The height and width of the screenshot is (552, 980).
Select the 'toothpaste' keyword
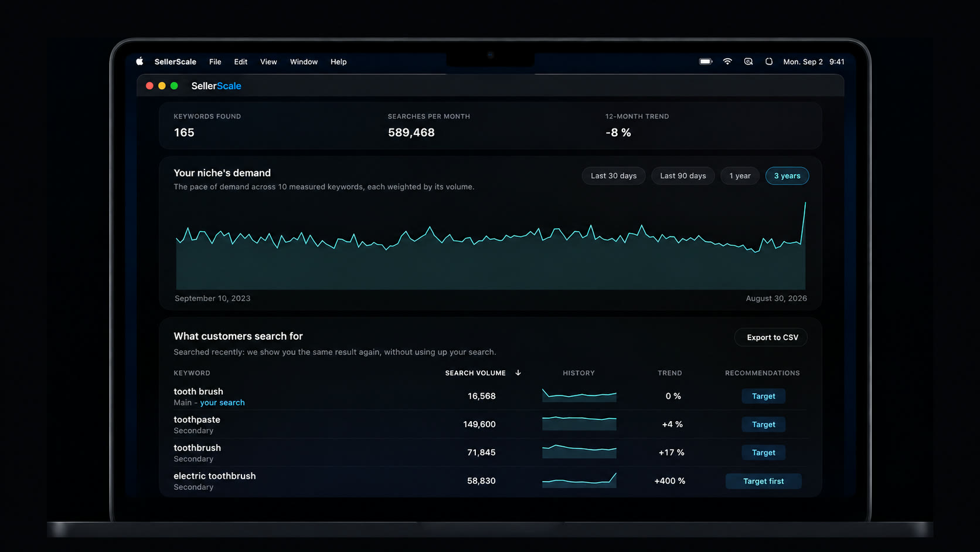tap(197, 419)
